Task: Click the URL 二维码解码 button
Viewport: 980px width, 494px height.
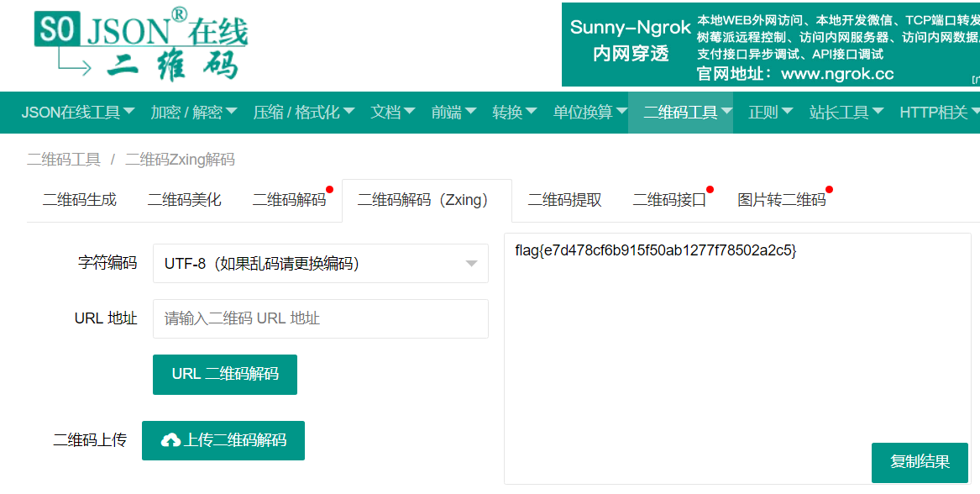Action: tap(225, 374)
